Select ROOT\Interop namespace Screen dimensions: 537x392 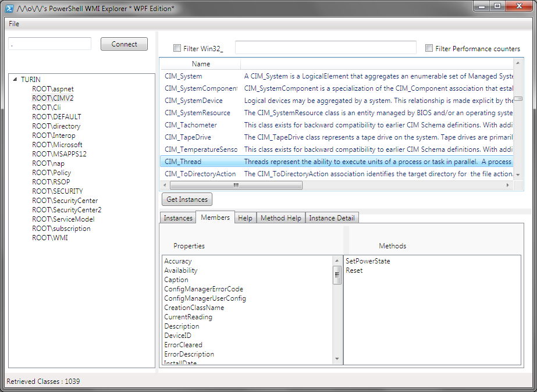tap(54, 136)
